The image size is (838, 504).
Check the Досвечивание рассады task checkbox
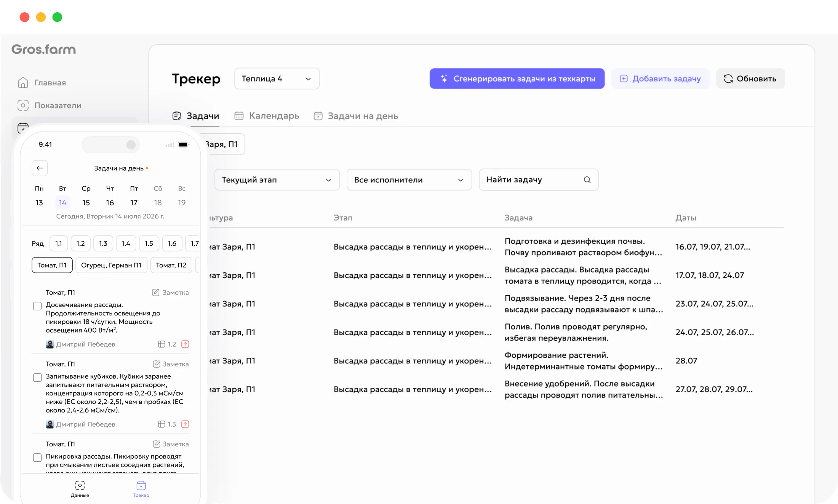[37, 306]
